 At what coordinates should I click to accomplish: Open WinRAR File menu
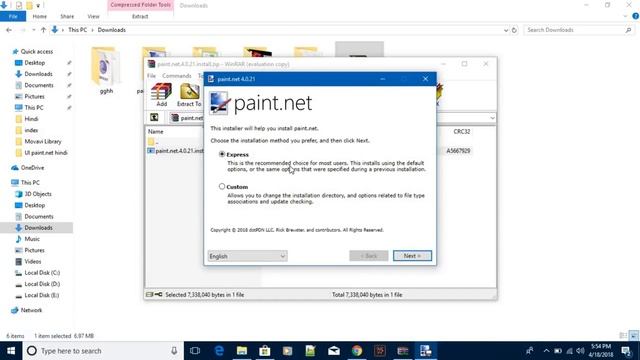[151, 76]
